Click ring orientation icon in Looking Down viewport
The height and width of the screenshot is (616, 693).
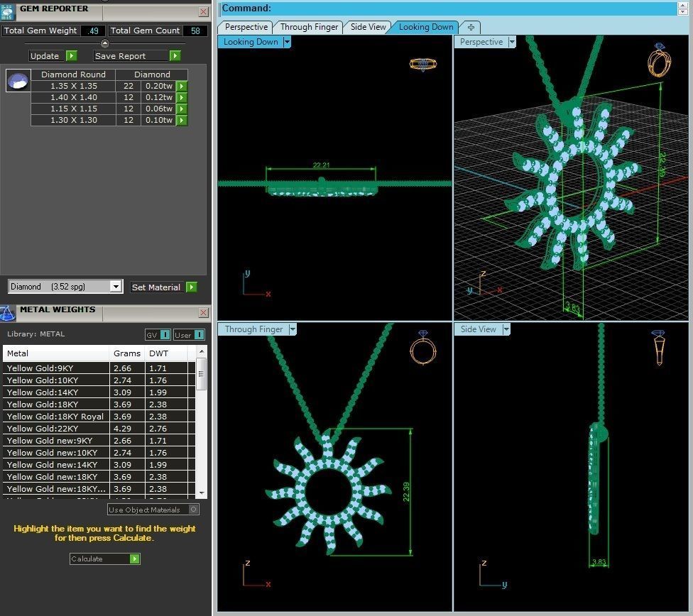pyautogui.click(x=423, y=65)
